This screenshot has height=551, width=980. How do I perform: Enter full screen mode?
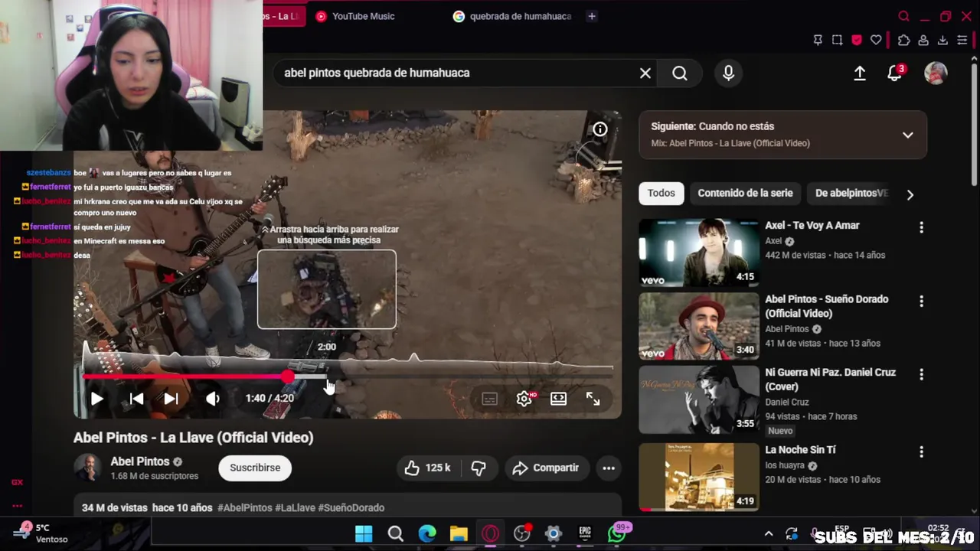pyautogui.click(x=593, y=399)
